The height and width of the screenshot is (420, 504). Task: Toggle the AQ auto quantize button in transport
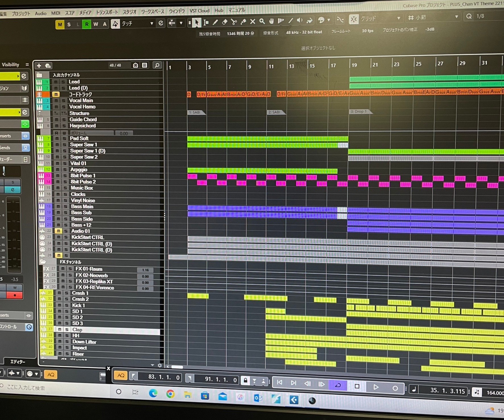(x=121, y=376)
